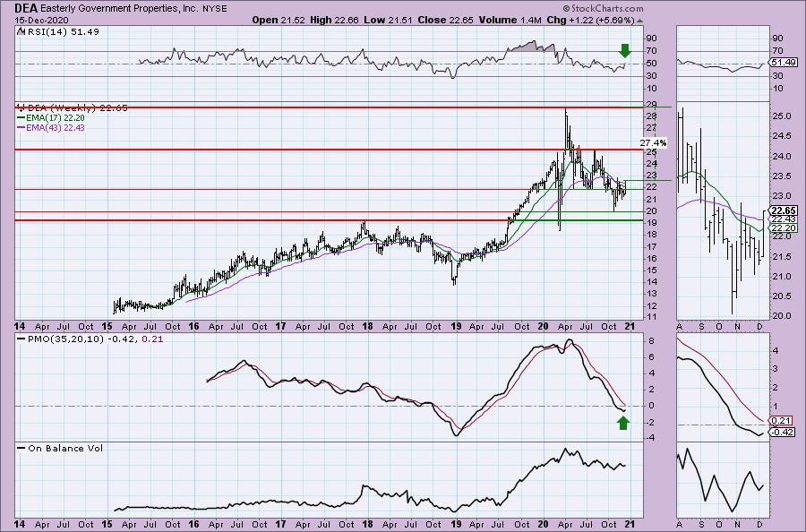
Task: Select the green EMA(17) legend line marker
Action: coord(21,117)
